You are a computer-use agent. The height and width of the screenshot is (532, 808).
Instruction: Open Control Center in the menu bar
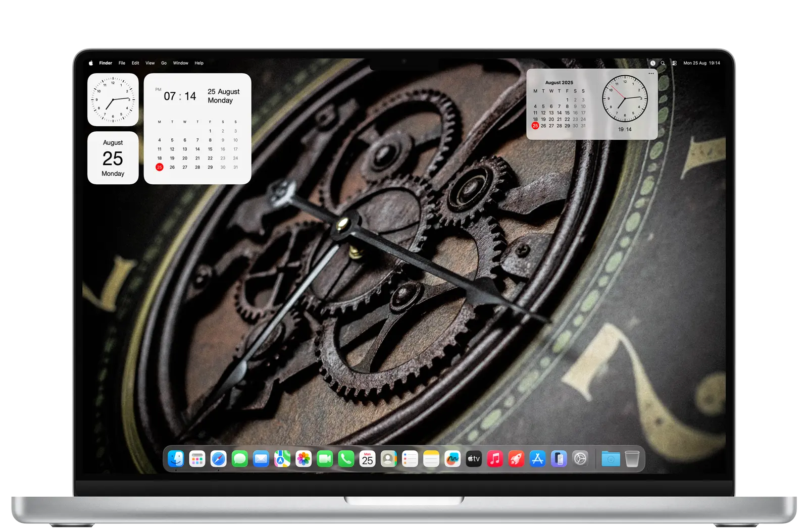pos(674,63)
